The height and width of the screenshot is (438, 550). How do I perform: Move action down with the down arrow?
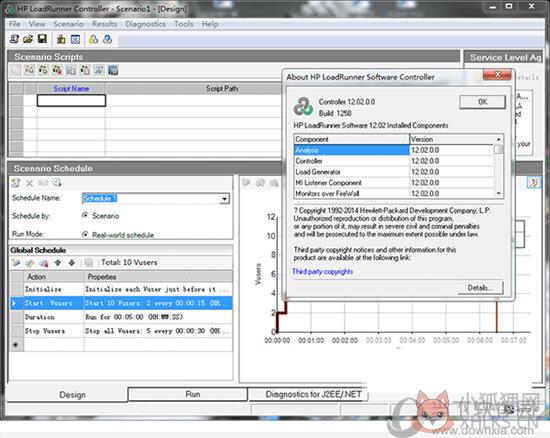(72, 262)
